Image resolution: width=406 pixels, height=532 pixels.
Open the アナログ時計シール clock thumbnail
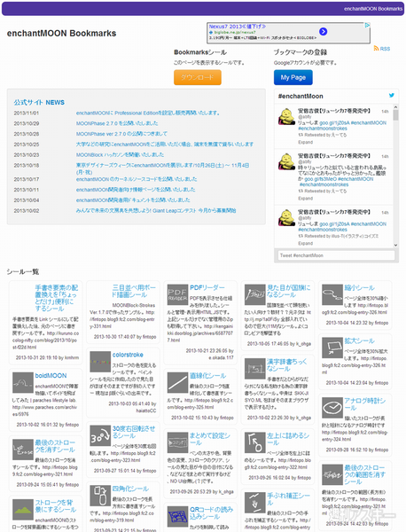[x=332, y=408]
